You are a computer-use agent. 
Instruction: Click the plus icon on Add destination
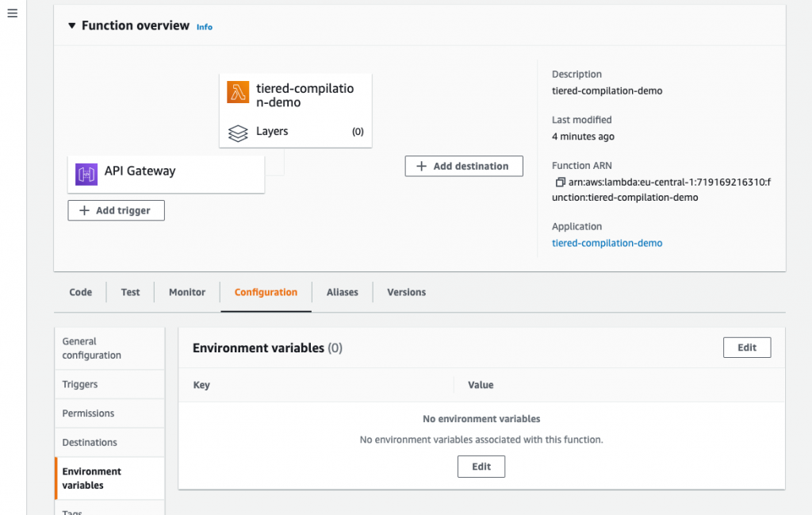[x=422, y=167]
